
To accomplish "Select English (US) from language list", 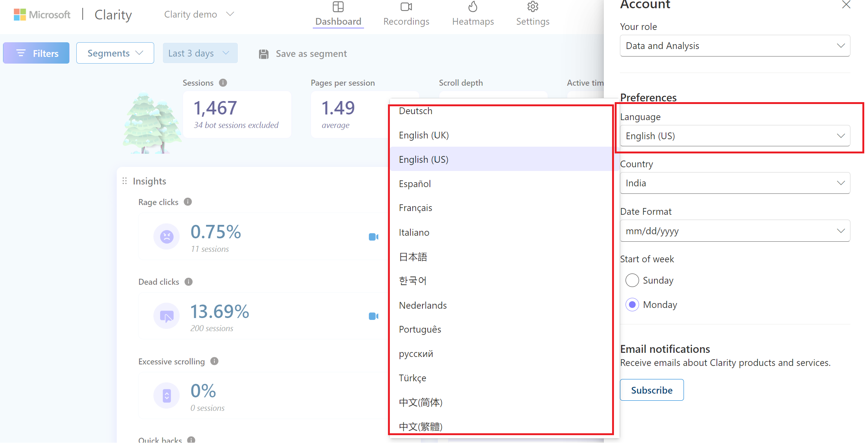I will (424, 159).
